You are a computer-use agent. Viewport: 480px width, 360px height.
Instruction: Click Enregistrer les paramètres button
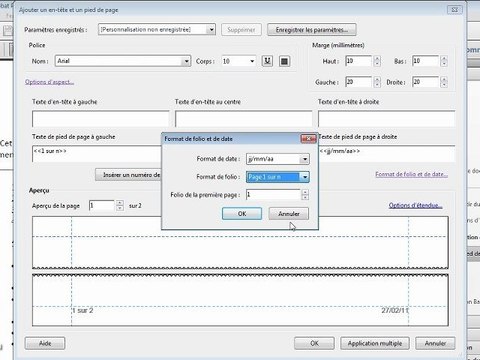tap(312, 30)
